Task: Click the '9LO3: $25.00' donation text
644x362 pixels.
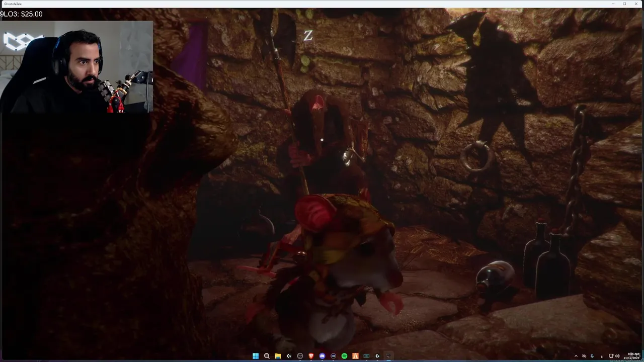Action: pyautogui.click(x=22, y=14)
